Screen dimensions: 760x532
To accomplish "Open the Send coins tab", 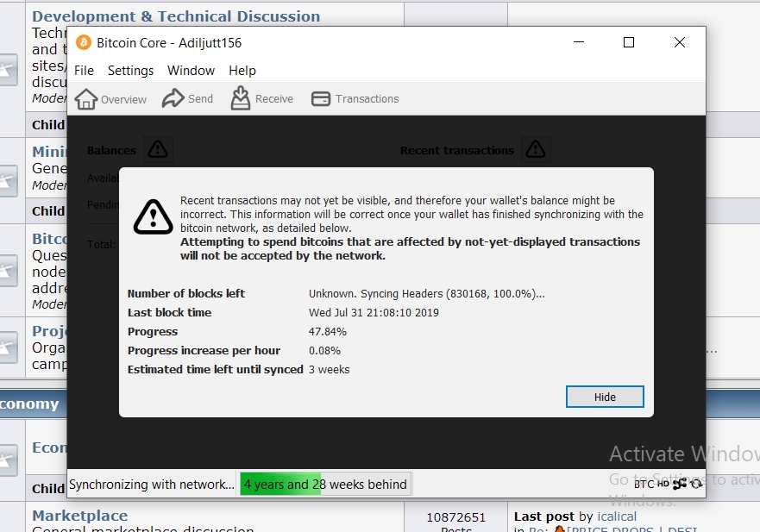I will tap(187, 98).
